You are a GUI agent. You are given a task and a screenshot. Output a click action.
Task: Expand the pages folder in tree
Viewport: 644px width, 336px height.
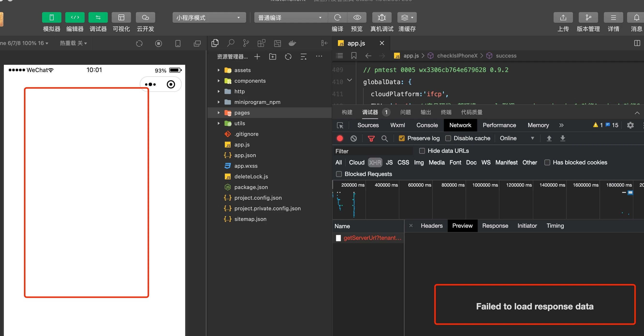219,113
